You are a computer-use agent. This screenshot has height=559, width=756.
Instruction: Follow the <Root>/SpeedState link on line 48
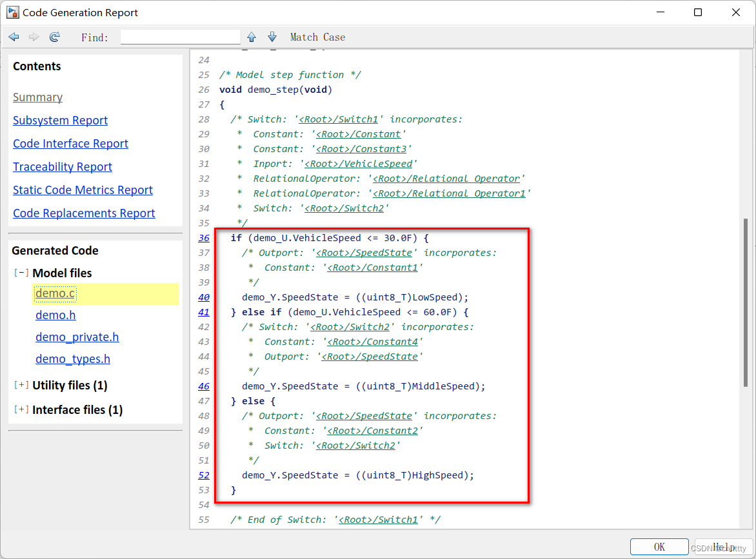coord(364,416)
